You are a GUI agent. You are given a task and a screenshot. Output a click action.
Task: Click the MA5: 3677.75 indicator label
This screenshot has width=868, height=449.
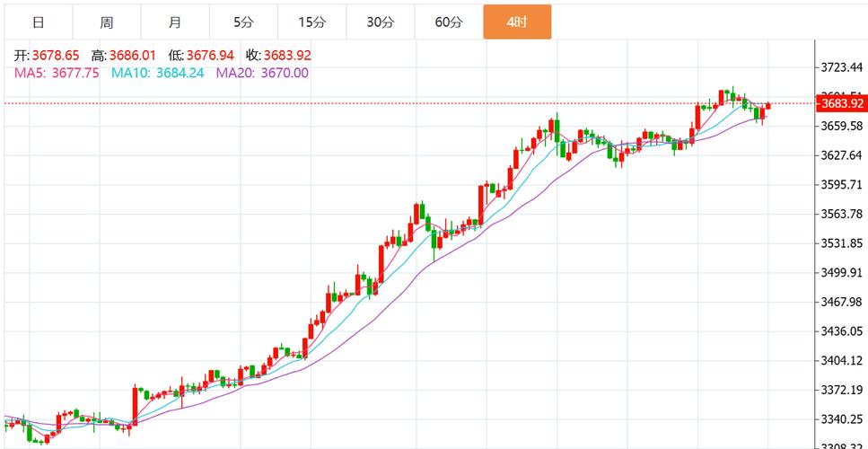coord(57,73)
